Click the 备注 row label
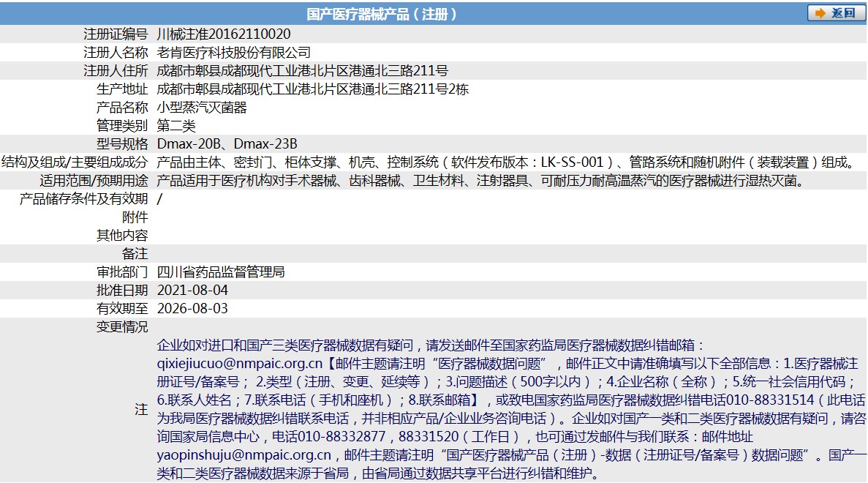Image resolution: width=868 pixels, height=483 pixels. 135,254
